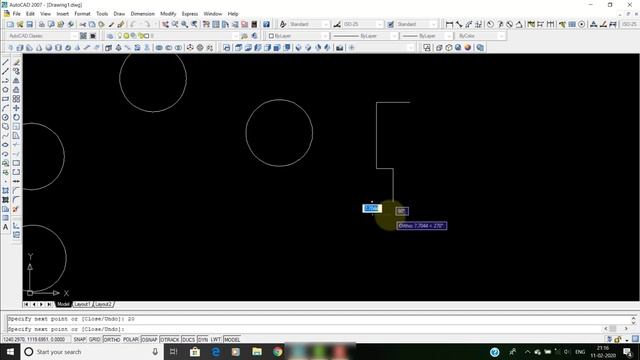The height and width of the screenshot is (360, 640).
Task: Toggle OTRACK in status bar
Action: 170,340
